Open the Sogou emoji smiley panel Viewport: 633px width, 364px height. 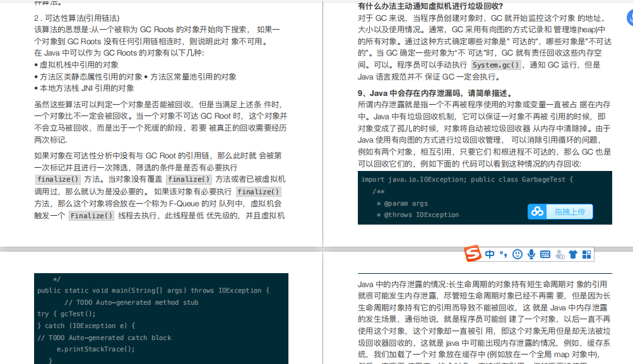pyautogui.click(x=517, y=254)
